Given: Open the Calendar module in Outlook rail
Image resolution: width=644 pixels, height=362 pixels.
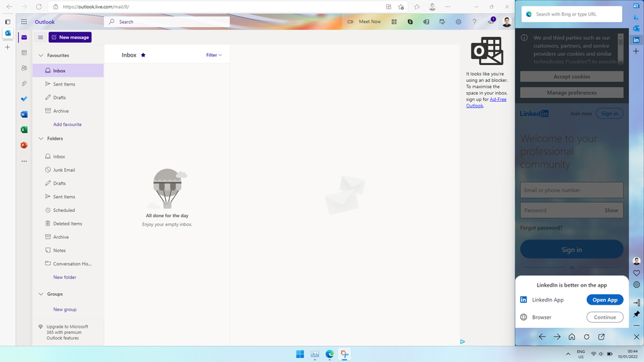Looking at the screenshot, I should click(24, 53).
